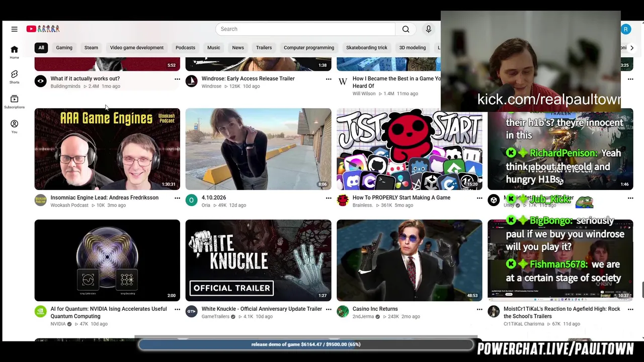Select the All filter chip
The image size is (644, 362).
pyautogui.click(x=41, y=48)
